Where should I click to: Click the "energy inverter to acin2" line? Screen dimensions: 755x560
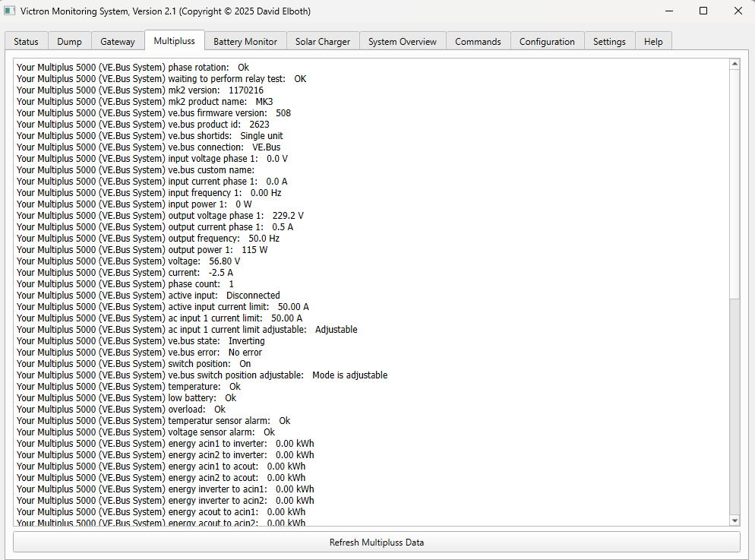pyautogui.click(x=165, y=501)
